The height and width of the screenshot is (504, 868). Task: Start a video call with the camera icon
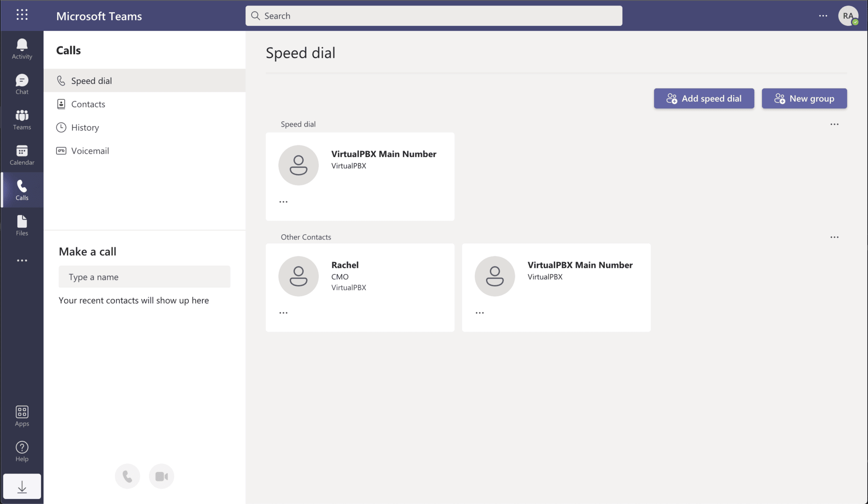(x=161, y=476)
